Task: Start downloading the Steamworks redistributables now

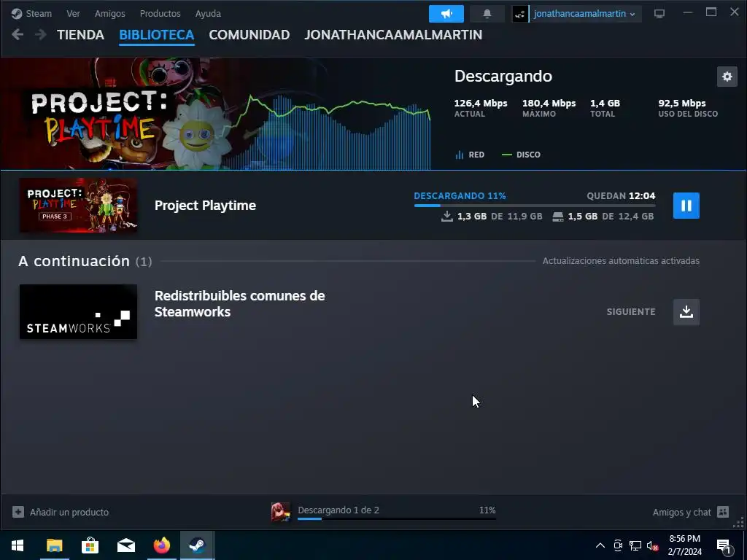Action: click(x=686, y=312)
